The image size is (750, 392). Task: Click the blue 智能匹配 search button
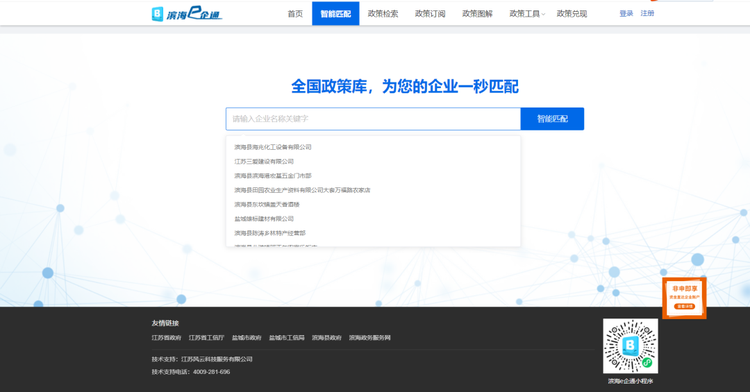tap(552, 119)
